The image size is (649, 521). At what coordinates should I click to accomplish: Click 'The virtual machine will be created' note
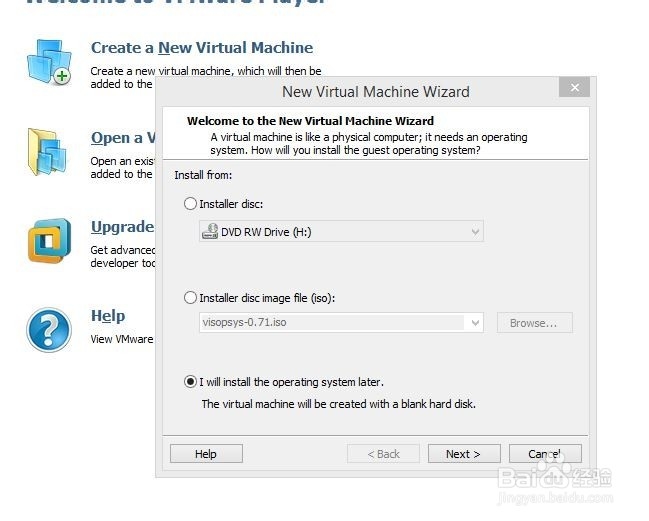pos(339,404)
